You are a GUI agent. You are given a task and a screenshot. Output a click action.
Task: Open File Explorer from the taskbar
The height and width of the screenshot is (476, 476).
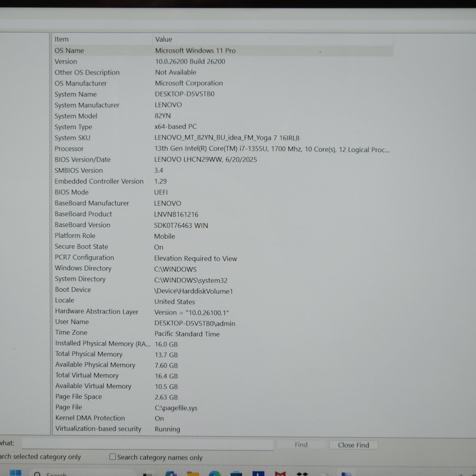click(193, 474)
